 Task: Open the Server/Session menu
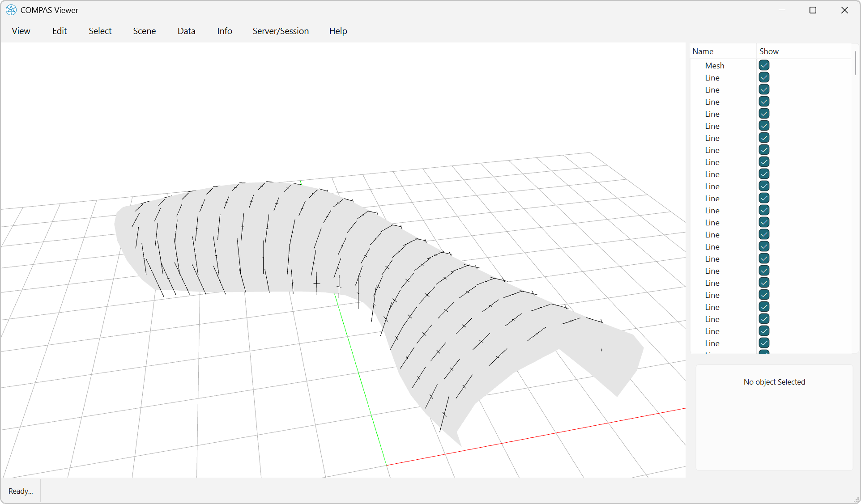tap(281, 31)
